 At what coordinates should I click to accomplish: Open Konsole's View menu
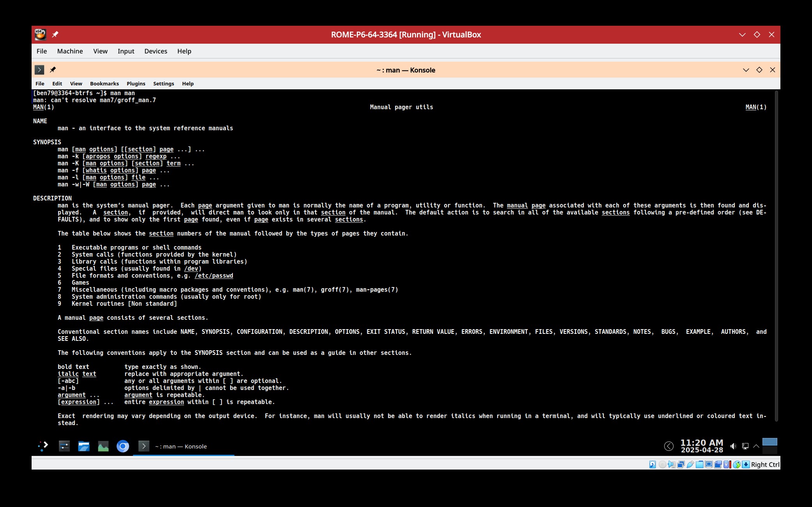click(x=76, y=83)
